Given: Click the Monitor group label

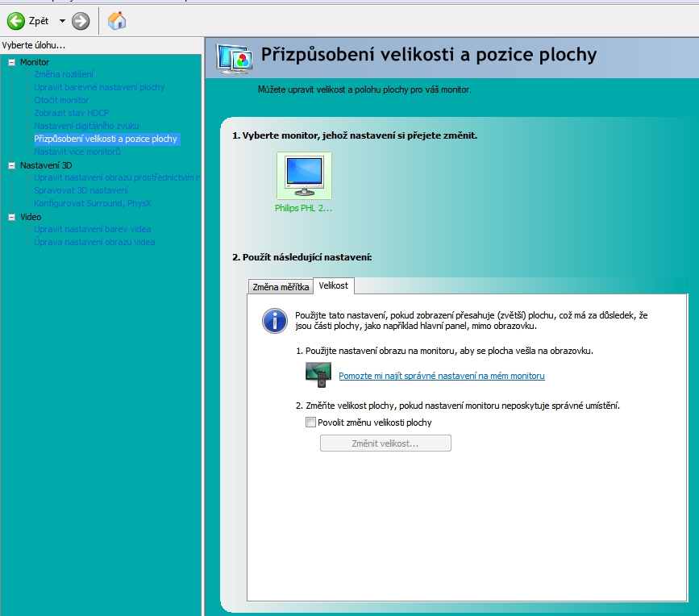Looking at the screenshot, I should click(x=35, y=62).
